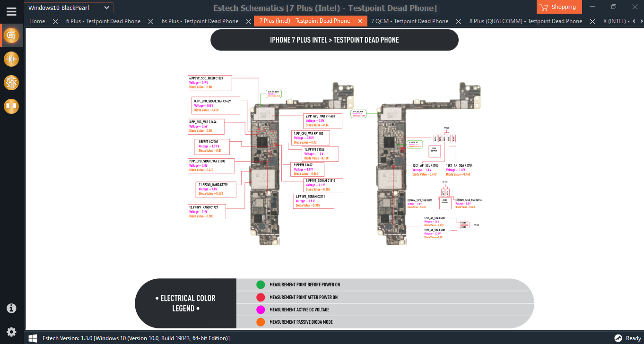This screenshot has width=644, height=344.
Task: Switch to 6s Plus - Testpoint Dead Phone tab
Action: click(x=200, y=21)
